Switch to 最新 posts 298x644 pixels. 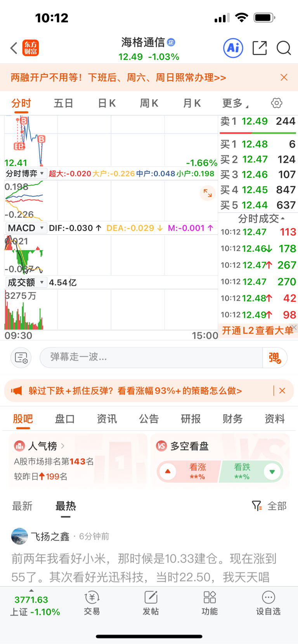[x=23, y=506]
